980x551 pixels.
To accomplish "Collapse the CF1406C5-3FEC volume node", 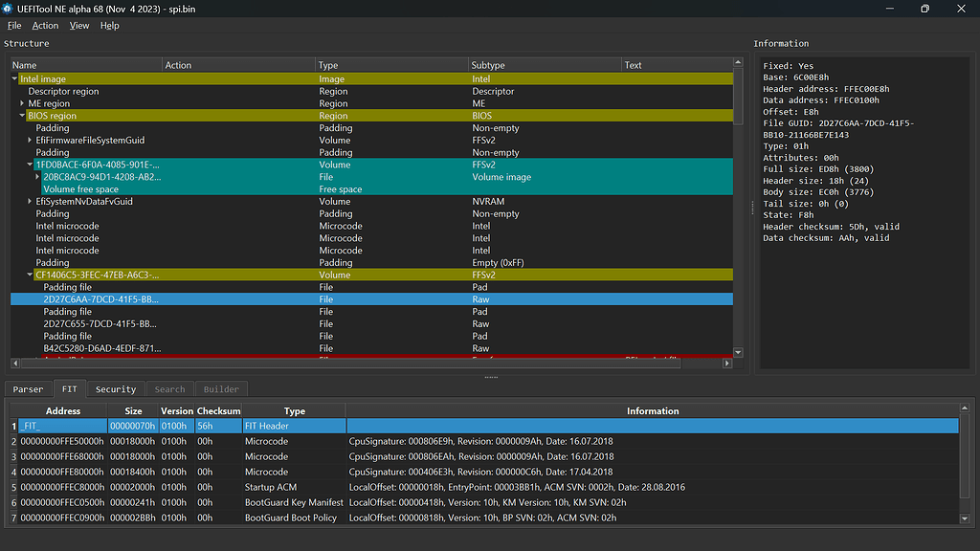I will click(x=30, y=275).
